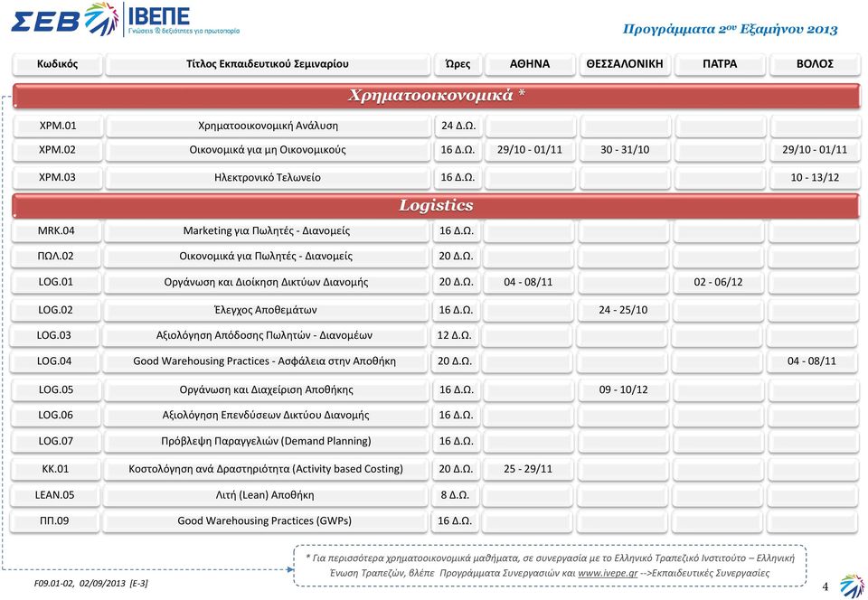Select code cell ΧΡΜ.01
Screen dimensions: 868x600
pos(58,127)
